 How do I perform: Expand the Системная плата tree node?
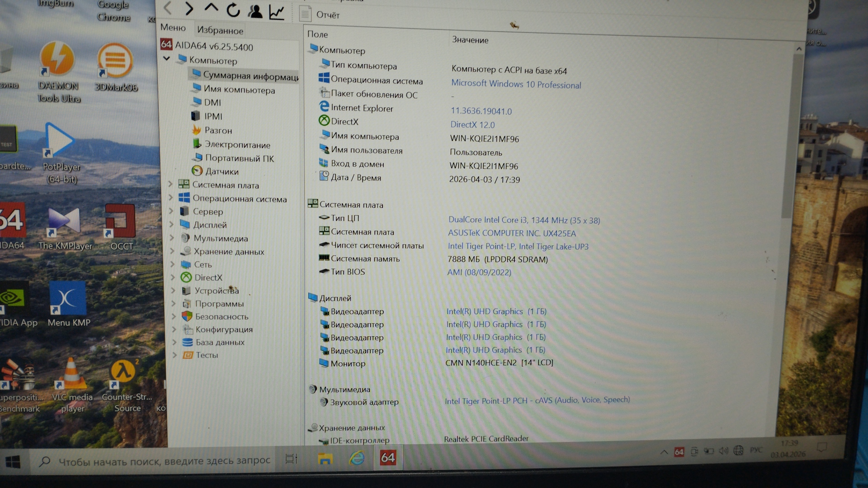tap(171, 184)
